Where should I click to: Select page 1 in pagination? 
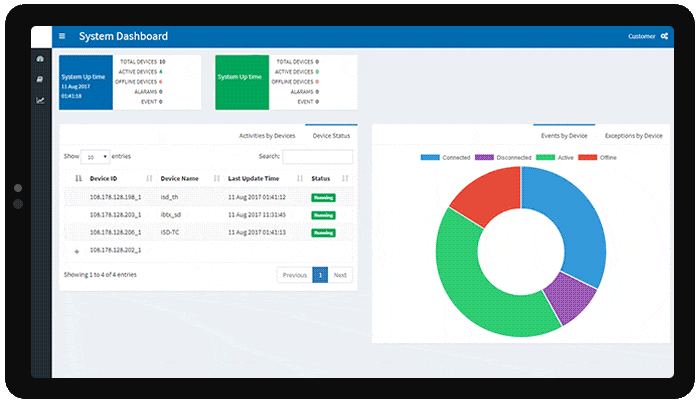coord(320,275)
